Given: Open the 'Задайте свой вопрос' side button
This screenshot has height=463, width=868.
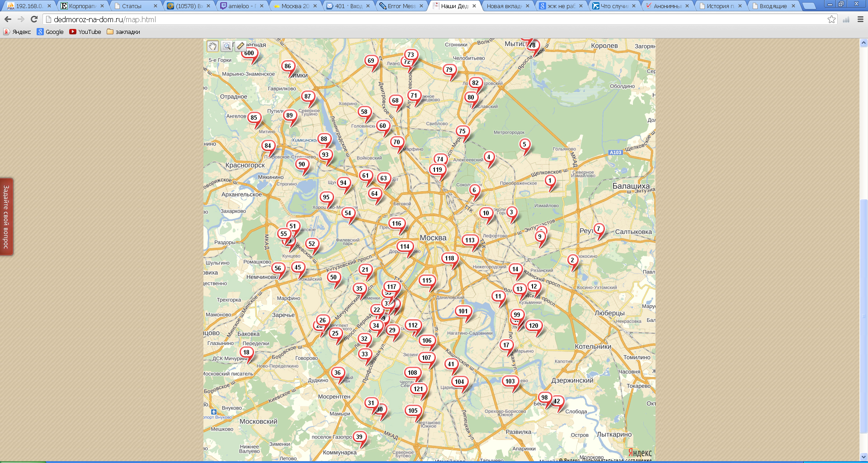Looking at the screenshot, I should [x=6, y=217].
